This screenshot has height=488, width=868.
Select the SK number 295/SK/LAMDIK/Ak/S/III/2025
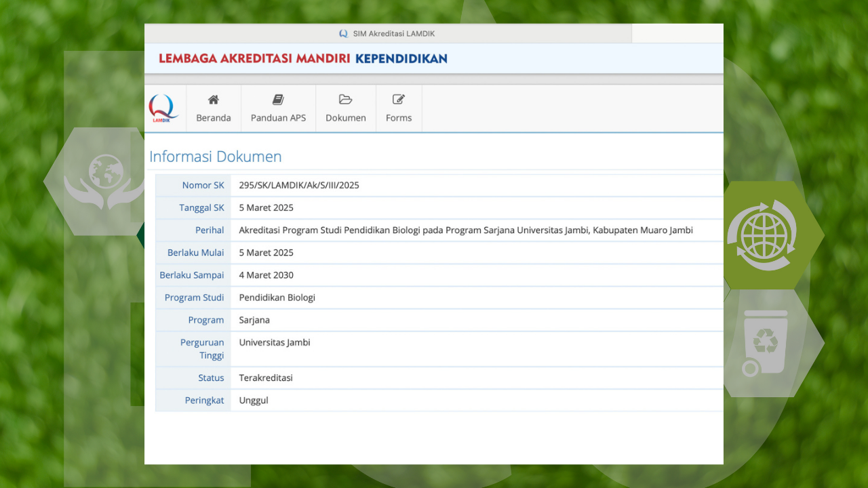299,185
